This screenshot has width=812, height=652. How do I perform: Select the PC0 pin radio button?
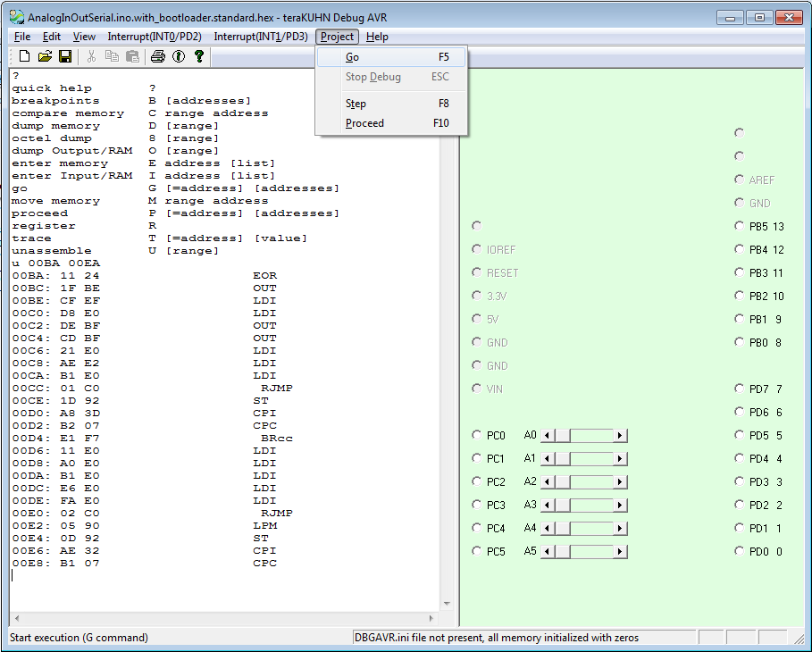477,436
